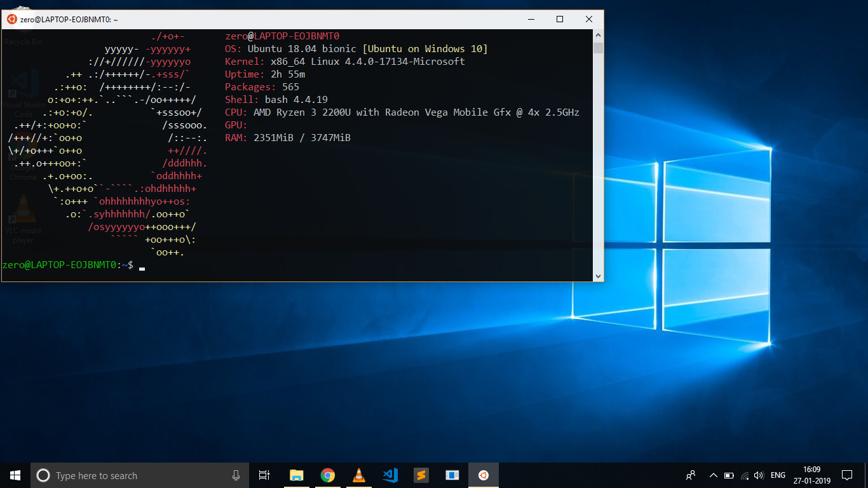Screen dimensions: 868x488
Task: Click the terminal title text zero@LAPTOP-EOJBNMT0: ~
Action: [x=69, y=20]
